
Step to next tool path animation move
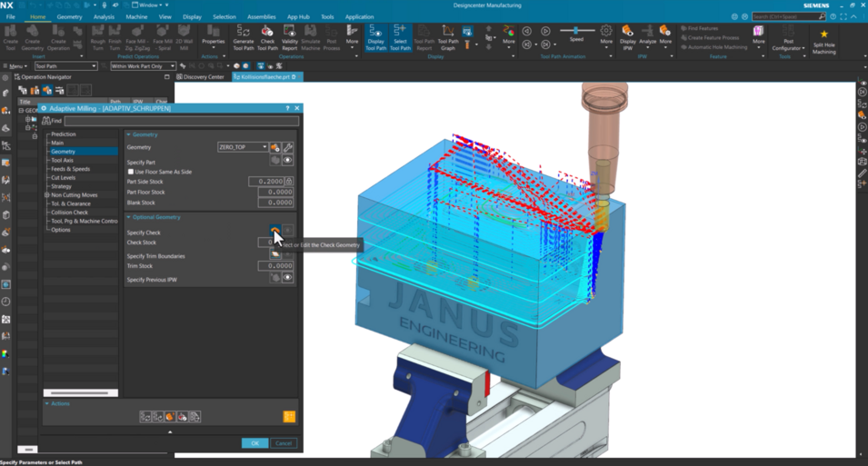tap(545, 45)
